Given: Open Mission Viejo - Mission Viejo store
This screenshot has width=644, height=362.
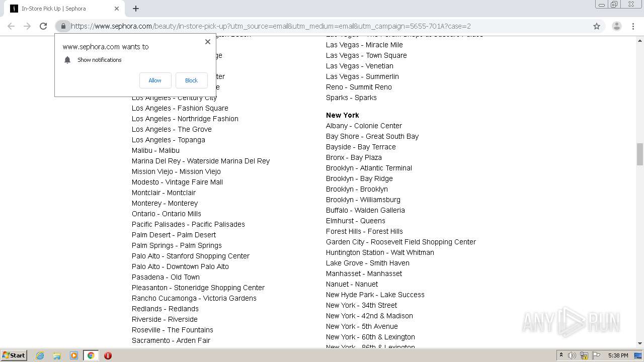Looking at the screenshot, I should pyautogui.click(x=176, y=171).
